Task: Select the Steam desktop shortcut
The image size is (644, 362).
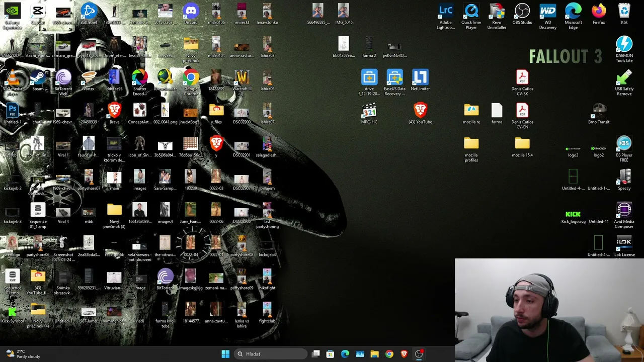Action: click(x=38, y=80)
